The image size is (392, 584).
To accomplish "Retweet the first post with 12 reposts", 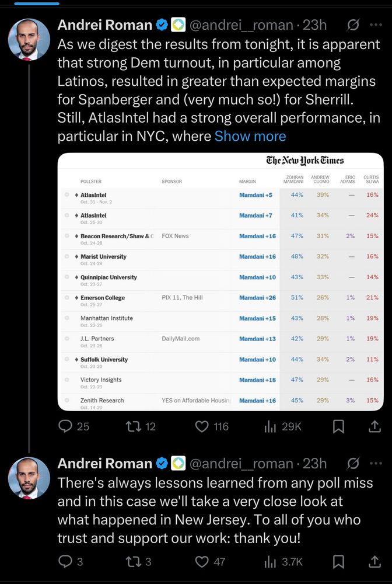I will (141, 426).
